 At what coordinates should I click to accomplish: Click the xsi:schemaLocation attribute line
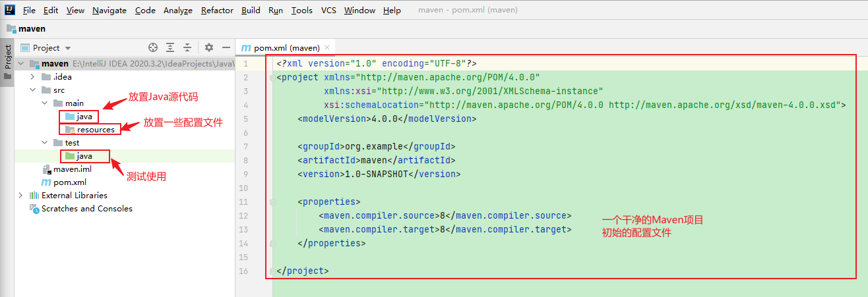585,105
